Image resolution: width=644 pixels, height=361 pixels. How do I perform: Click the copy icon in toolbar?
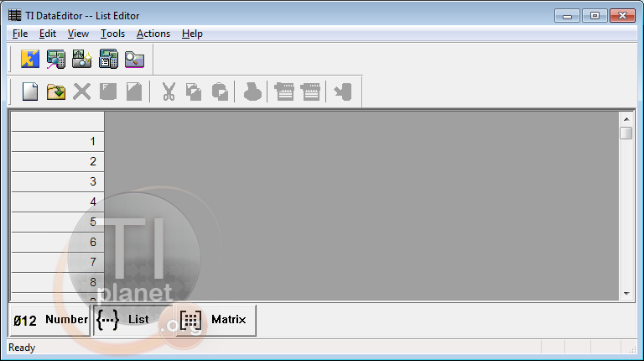tap(194, 92)
